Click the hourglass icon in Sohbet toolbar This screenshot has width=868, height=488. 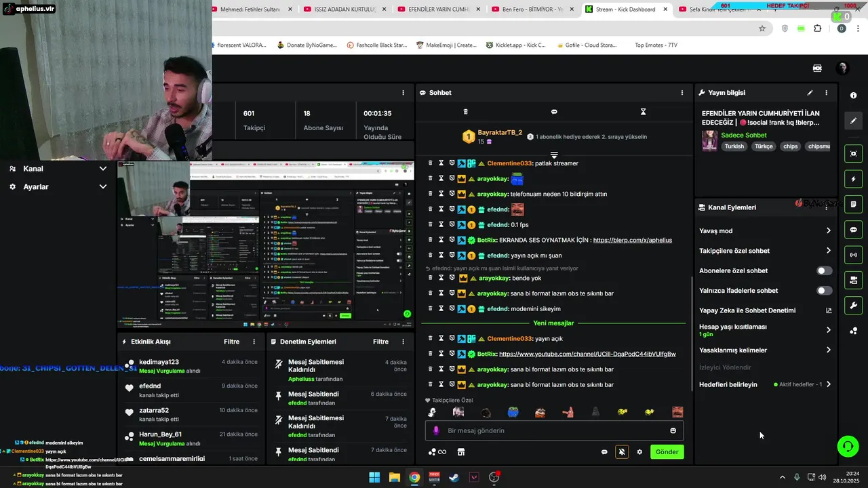click(643, 112)
